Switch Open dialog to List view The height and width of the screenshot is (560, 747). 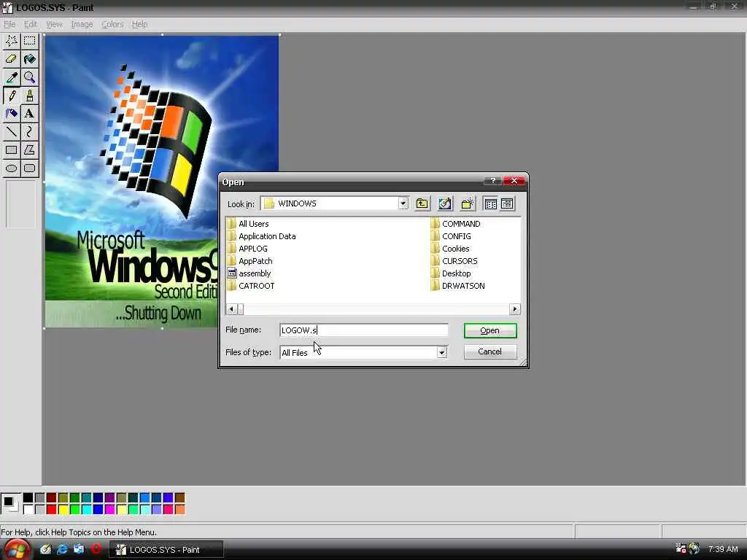point(491,204)
